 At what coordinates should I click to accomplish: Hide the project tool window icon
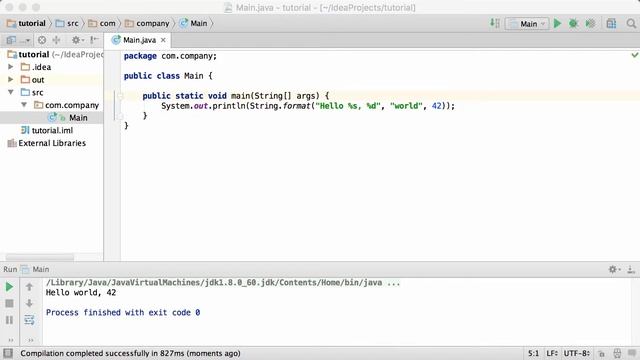coord(94,40)
